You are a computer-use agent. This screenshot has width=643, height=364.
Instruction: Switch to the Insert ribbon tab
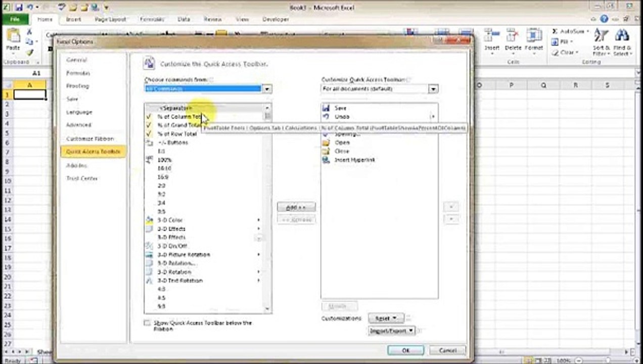(x=74, y=19)
